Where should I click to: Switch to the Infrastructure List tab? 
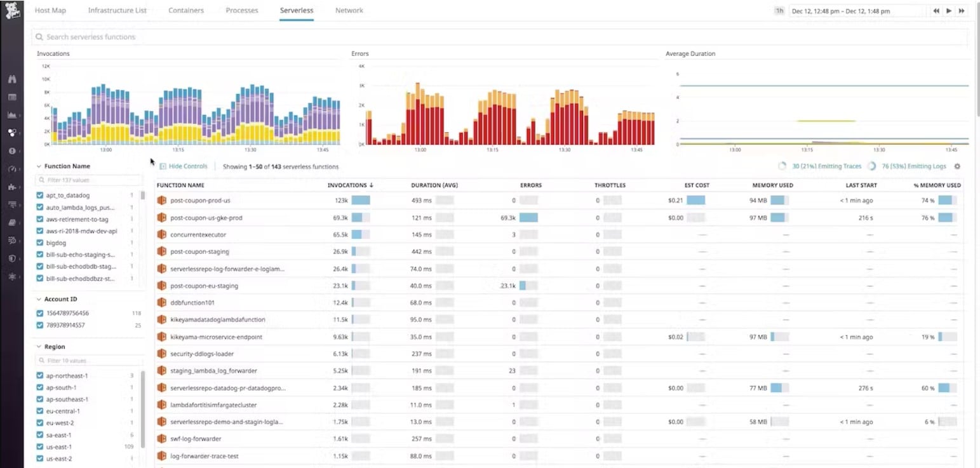pos(117,10)
